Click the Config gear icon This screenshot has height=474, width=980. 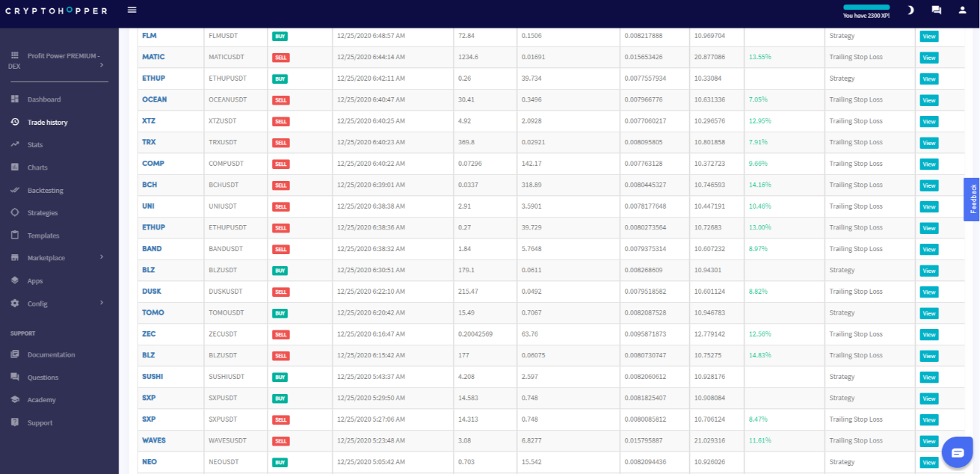click(x=14, y=304)
